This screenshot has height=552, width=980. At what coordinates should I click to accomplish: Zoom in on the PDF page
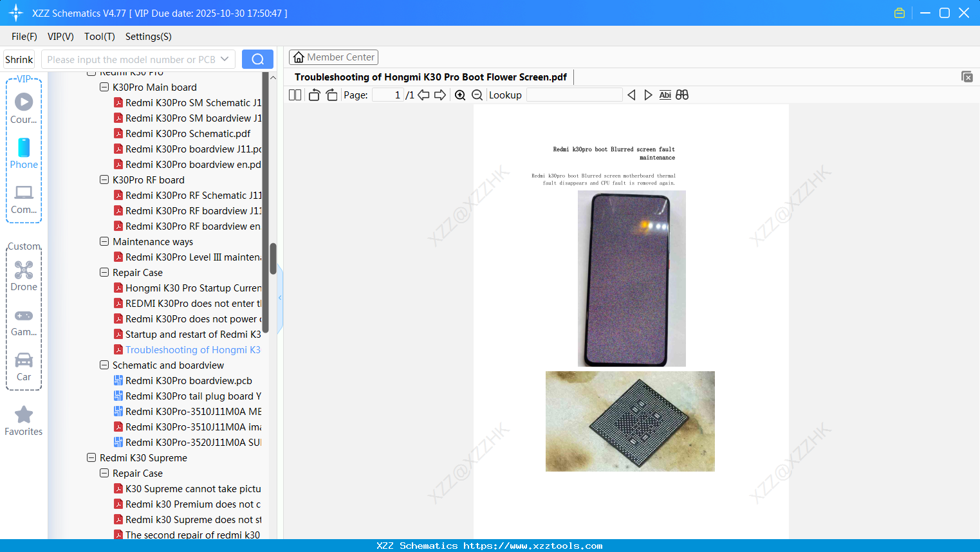[x=460, y=95]
